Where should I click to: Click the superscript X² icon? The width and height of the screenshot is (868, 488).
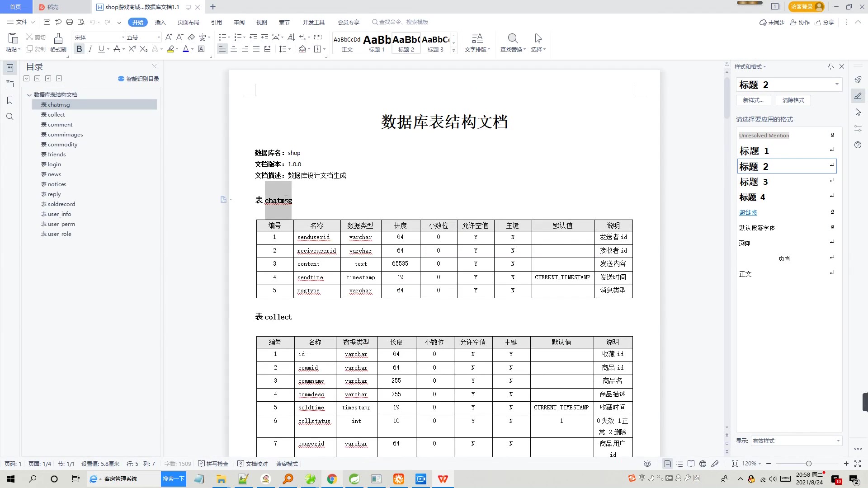pyautogui.click(x=132, y=49)
